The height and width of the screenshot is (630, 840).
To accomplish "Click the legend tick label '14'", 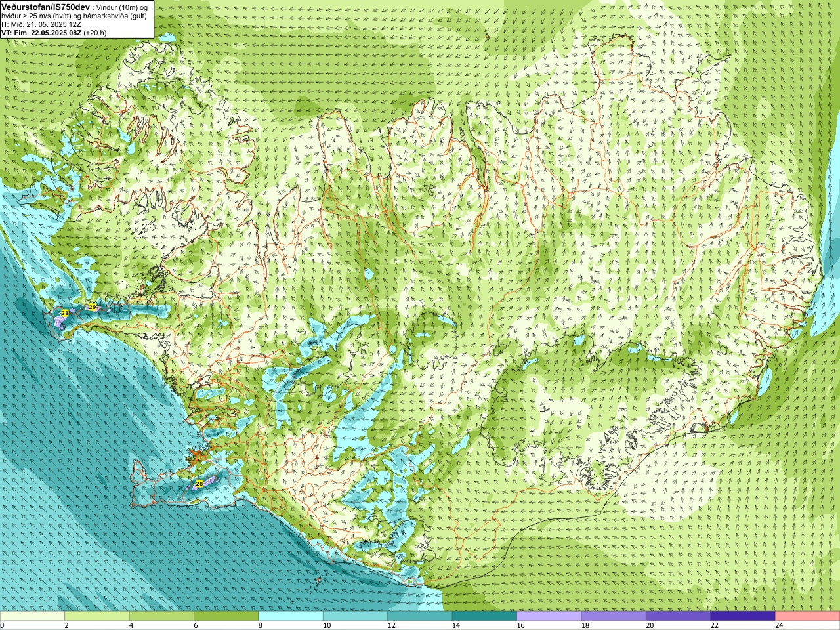I will [456, 625].
